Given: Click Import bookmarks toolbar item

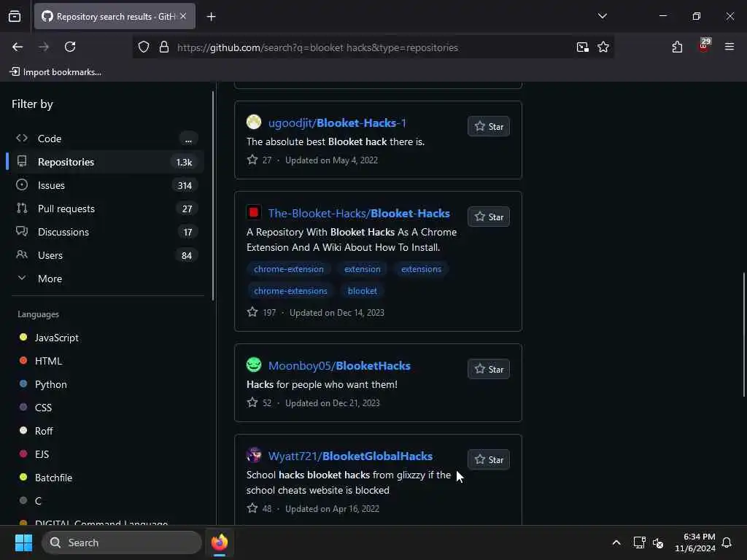Looking at the screenshot, I should [x=55, y=72].
